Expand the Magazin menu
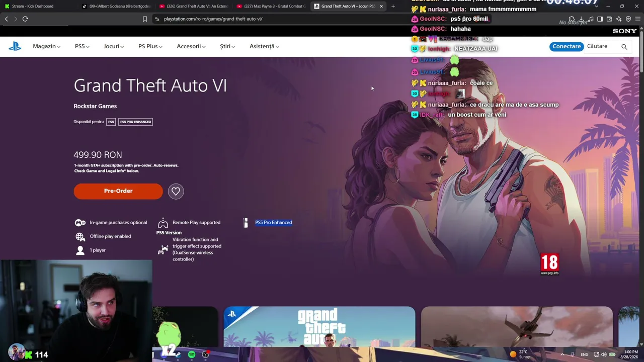 pos(46,46)
